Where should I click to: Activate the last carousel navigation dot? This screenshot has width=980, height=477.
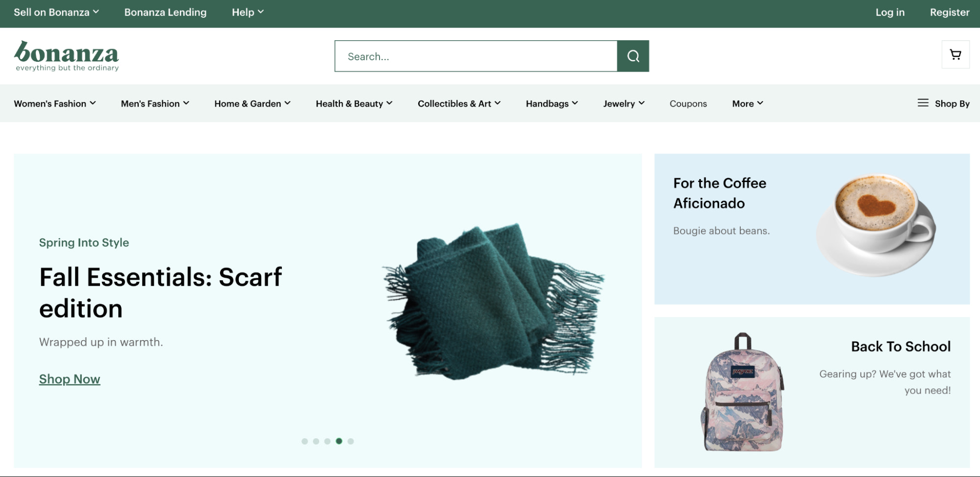pos(350,441)
